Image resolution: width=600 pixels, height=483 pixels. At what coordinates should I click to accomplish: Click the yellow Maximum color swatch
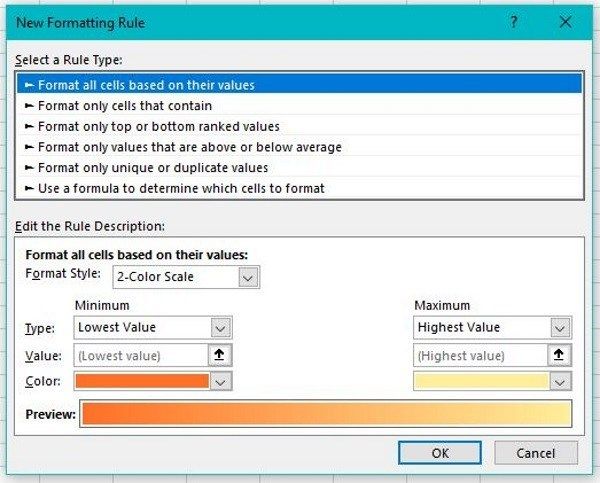click(x=482, y=381)
